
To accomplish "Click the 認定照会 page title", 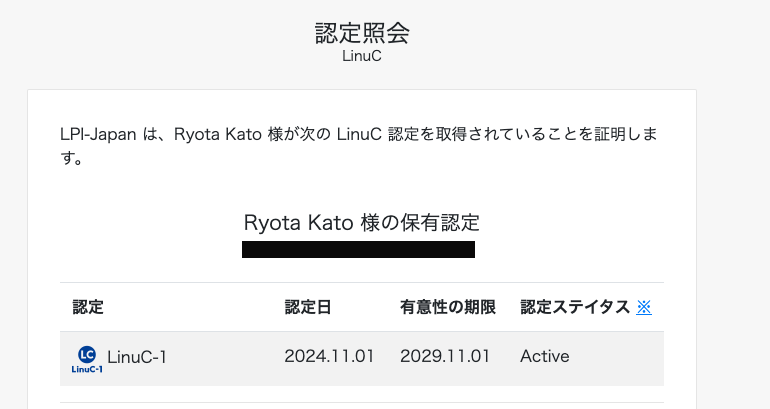I will (362, 32).
